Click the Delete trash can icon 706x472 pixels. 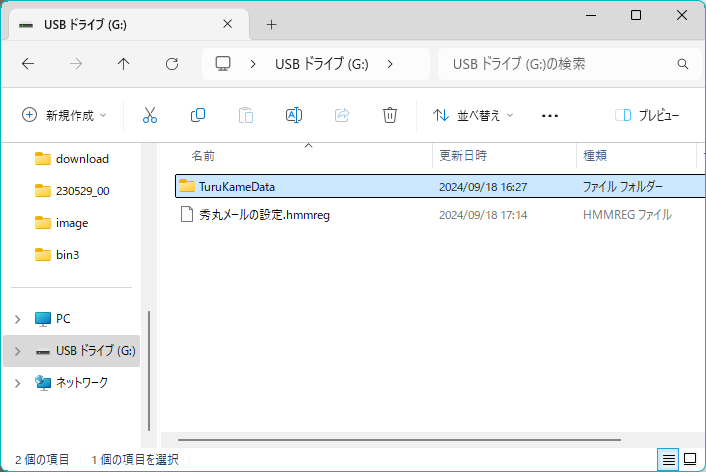point(390,115)
